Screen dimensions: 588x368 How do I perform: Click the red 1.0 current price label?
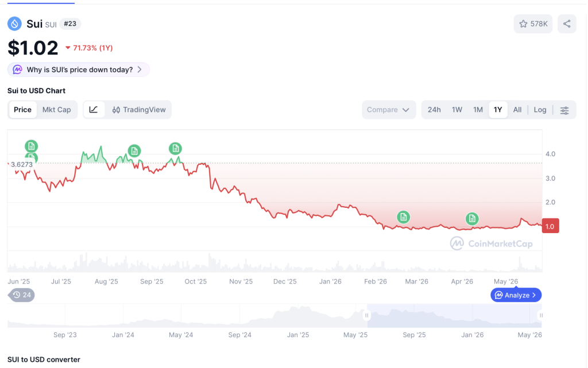pos(550,226)
